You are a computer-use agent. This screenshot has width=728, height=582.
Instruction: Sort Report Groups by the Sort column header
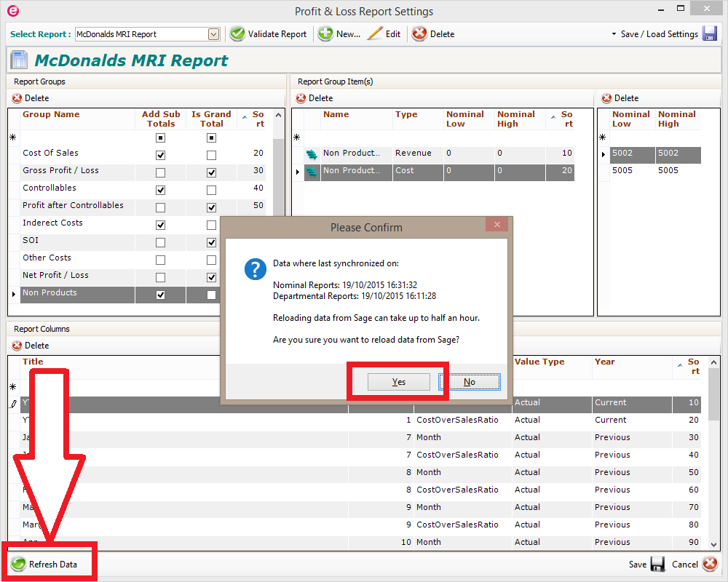253,119
